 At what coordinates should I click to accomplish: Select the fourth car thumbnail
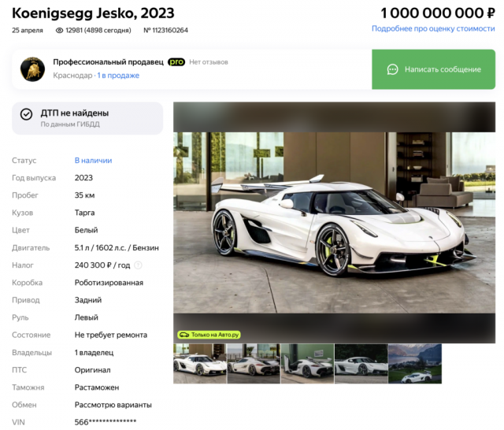click(x=361, y=364)
